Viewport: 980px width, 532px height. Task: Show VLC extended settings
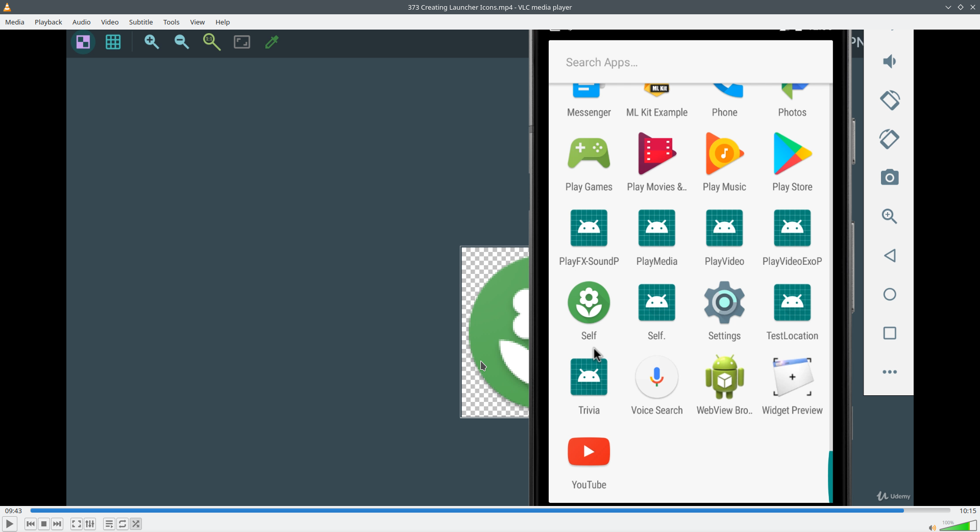[90, 524]
